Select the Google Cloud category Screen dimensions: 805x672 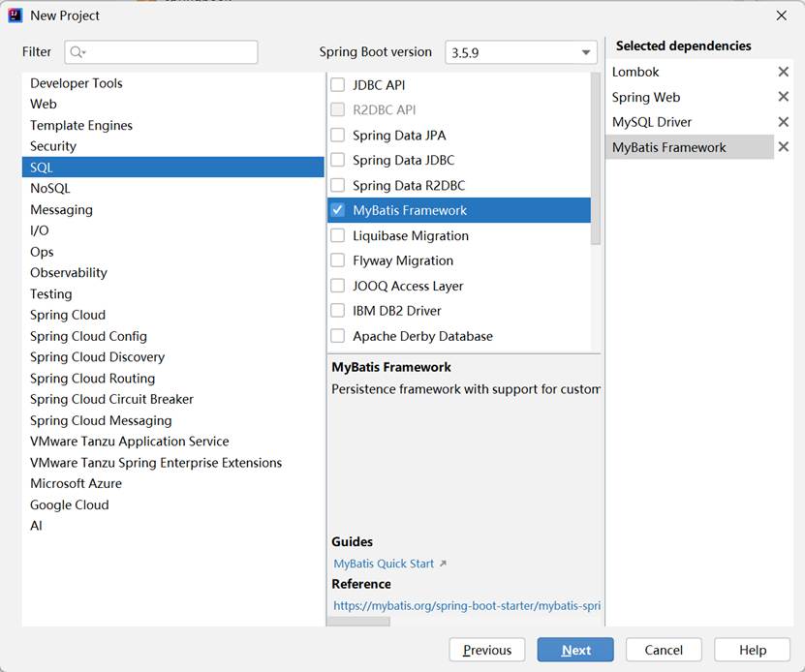click(173, 504)
